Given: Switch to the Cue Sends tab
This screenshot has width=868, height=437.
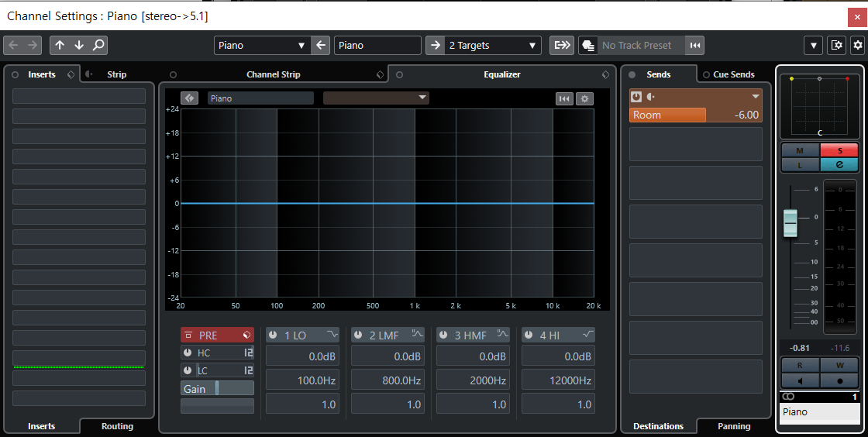Looking at the screenshot, I should tap(733, 74).
